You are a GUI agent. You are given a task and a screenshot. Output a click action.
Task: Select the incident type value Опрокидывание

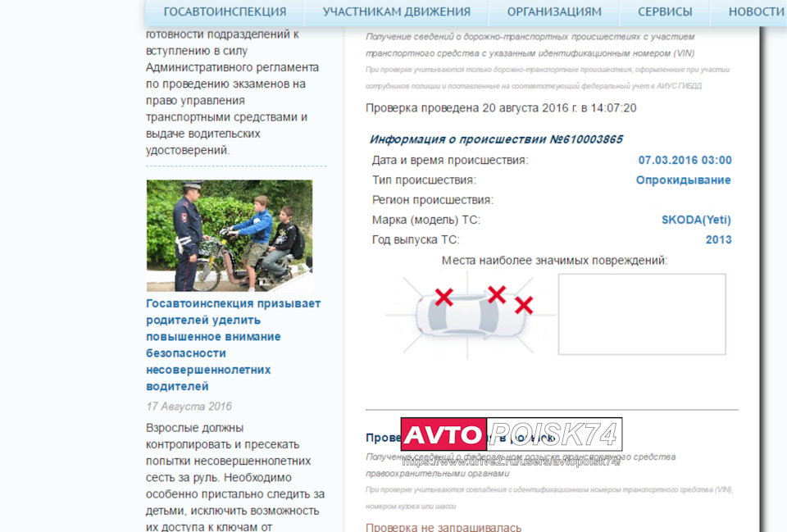click(x=683, y=180)
